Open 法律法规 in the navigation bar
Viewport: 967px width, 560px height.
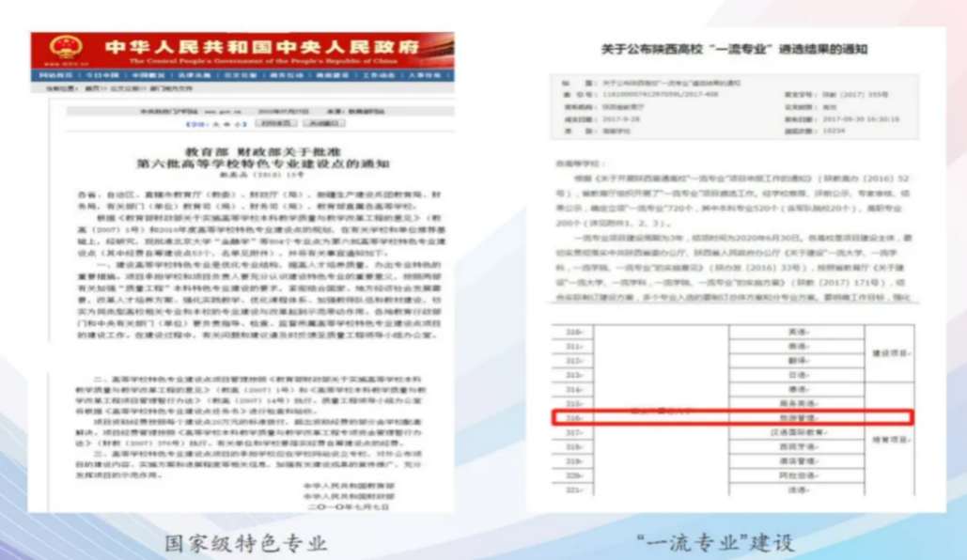(x=195, y=76)
